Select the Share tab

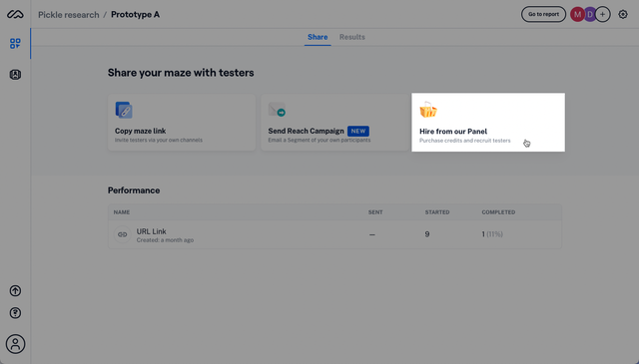(x=318, y=37)
